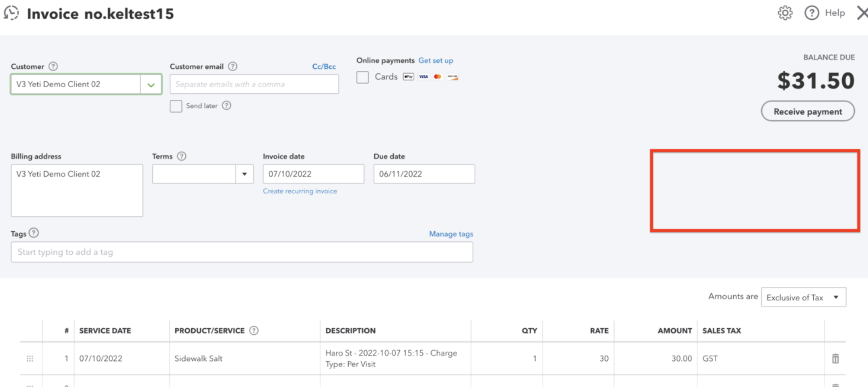
Task: Show the Send later help tooltip
Action: click(226, 106)
